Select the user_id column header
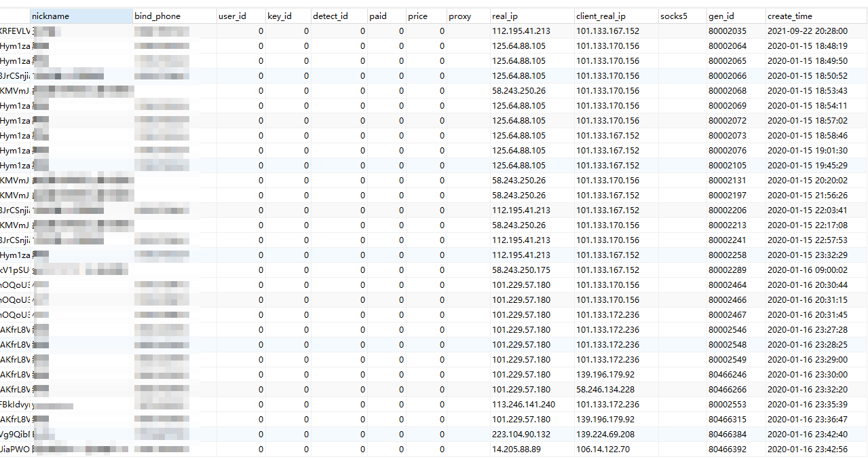868x459 pixels. coord(240,16)
